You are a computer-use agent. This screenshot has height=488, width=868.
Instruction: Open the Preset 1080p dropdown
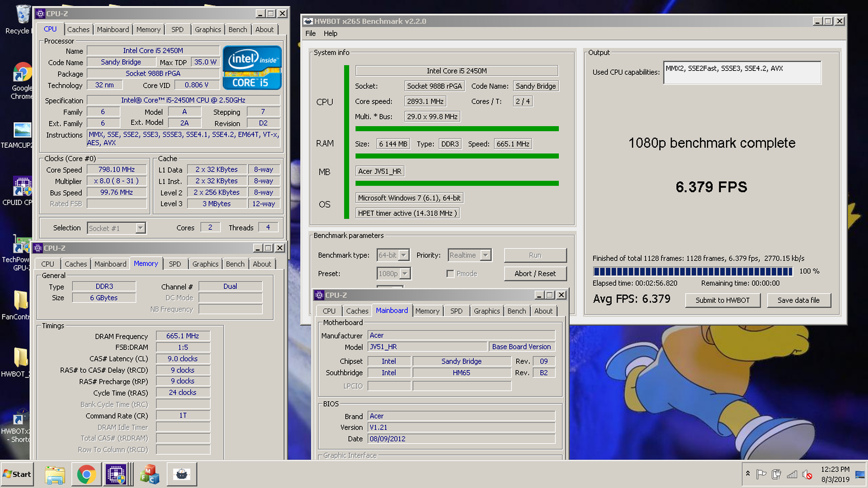point(394,274)
